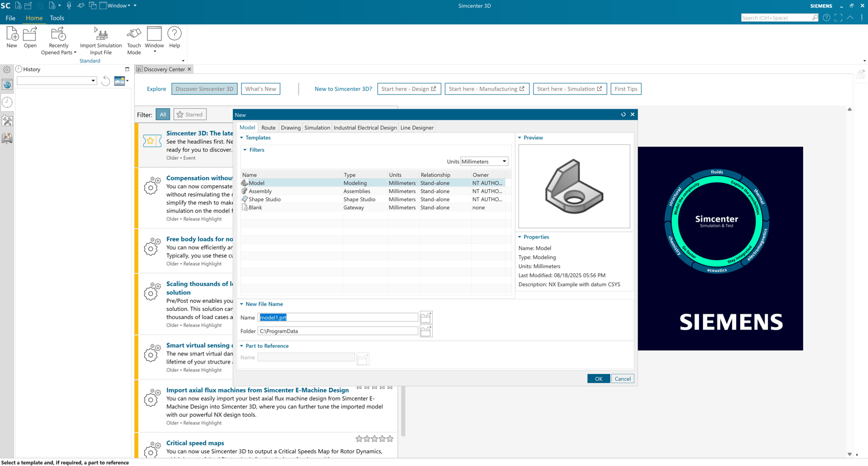Click browse icon next to Folder field
Viewport: 868px width, 466px height.
(x=426, y=331)
